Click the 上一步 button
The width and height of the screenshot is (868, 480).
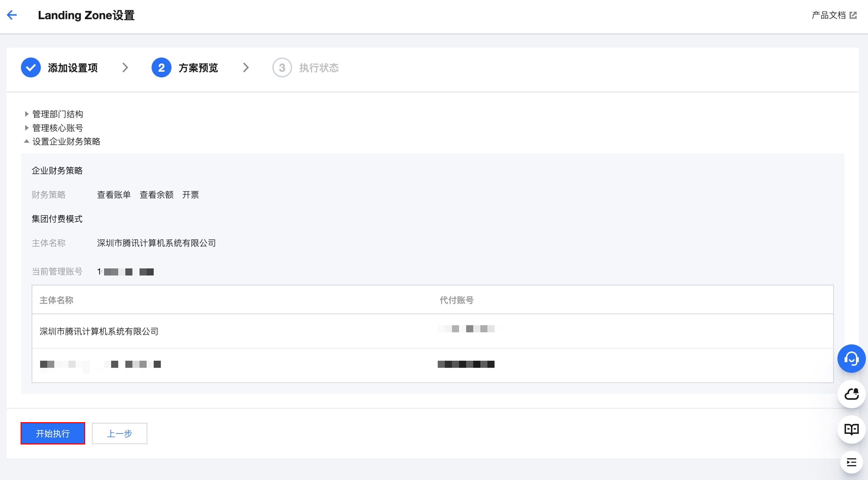coord(119,433)
